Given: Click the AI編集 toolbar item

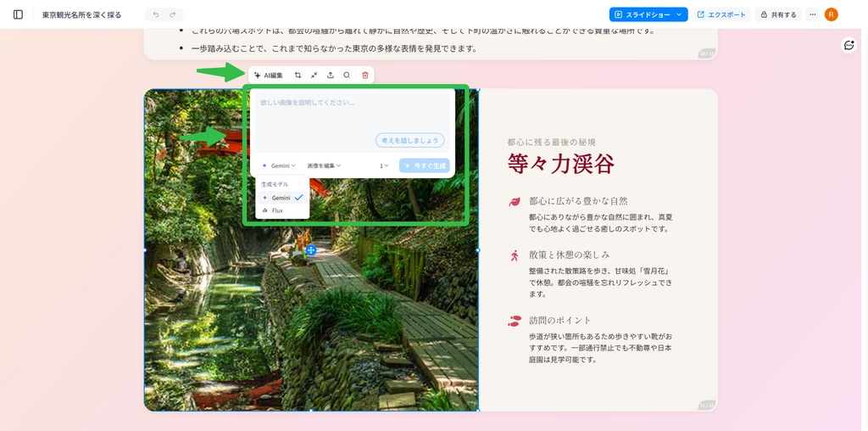Looking at the screenshot, I should point(269,76).
